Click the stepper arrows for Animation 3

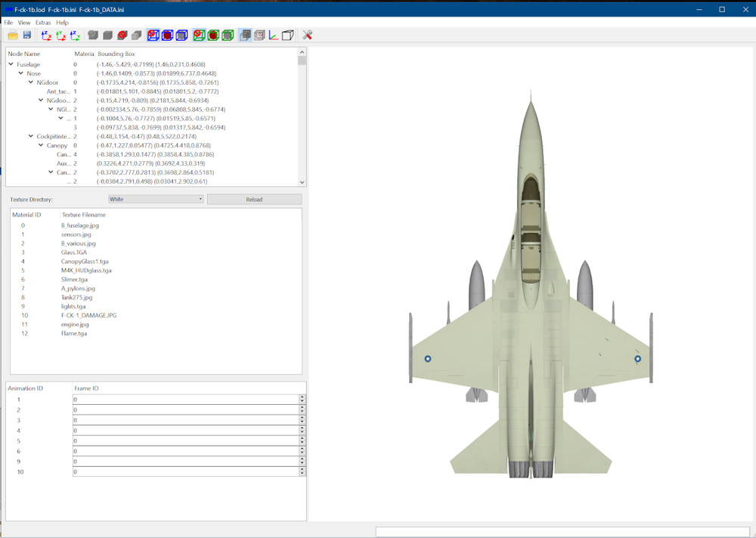click(302, 420)
